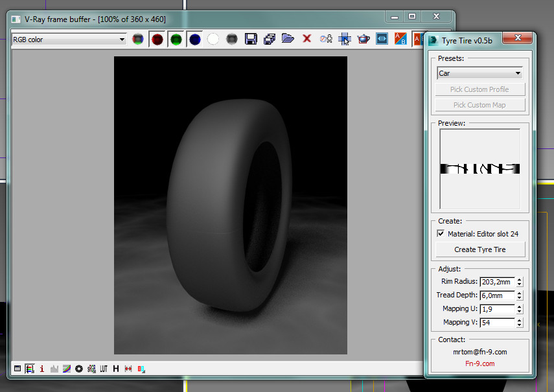Check the Material: Editor slot 24 checkbox
The image size is (554, 392).
[441, 233]
